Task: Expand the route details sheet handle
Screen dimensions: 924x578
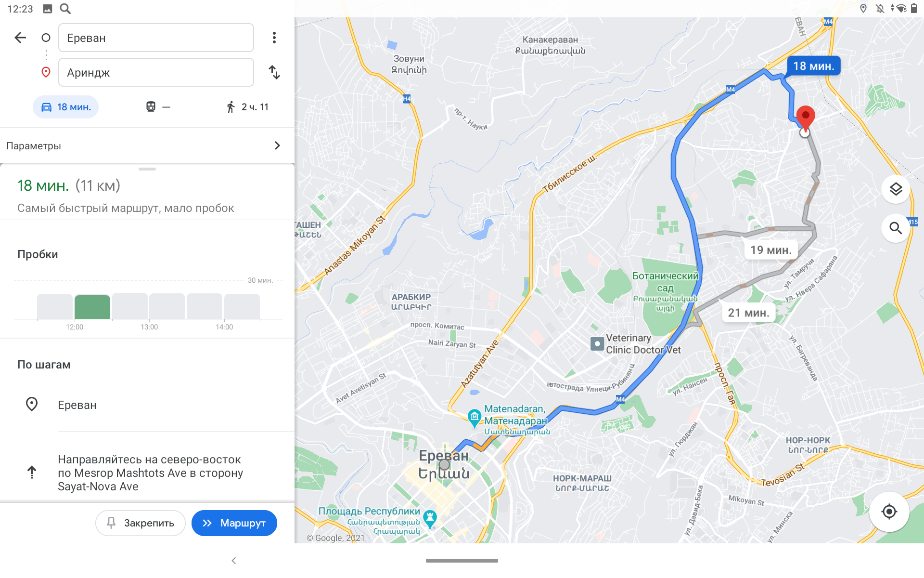Action: 147,169
